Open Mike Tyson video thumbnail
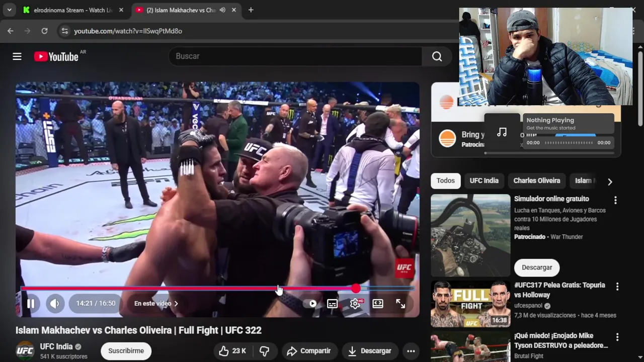Screen dimensions: 644x362 [470, 347]
